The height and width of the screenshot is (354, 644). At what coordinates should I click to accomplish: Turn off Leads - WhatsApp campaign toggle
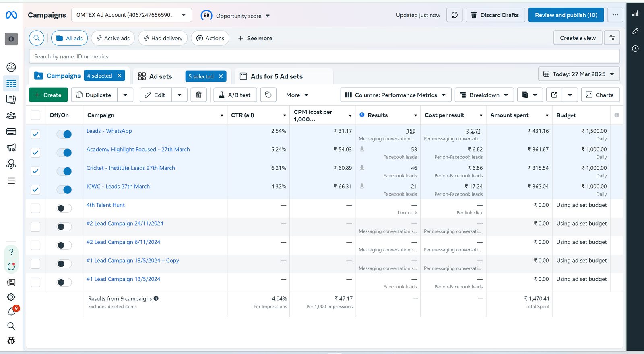tap(64, 134)
